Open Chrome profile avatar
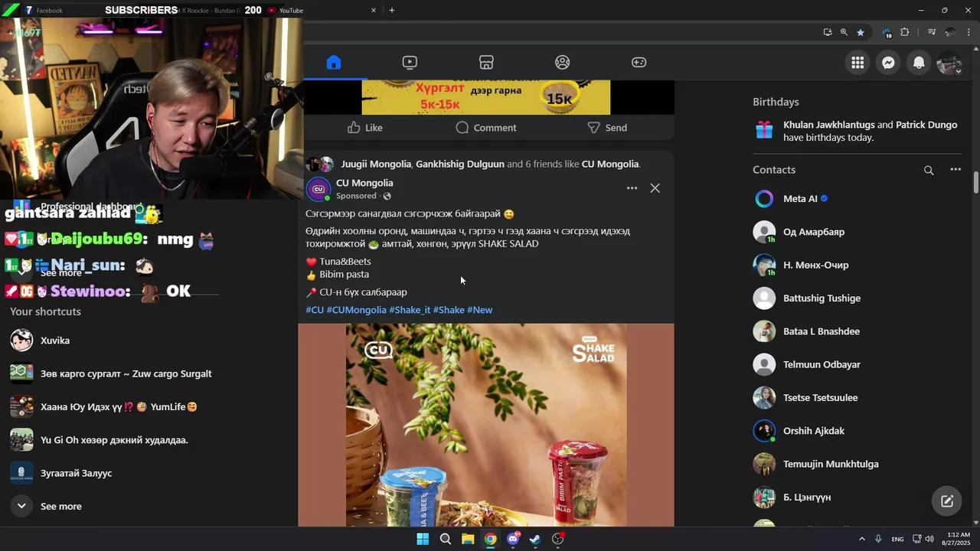Screen dimensions: 980x551 tap(950, 32)
